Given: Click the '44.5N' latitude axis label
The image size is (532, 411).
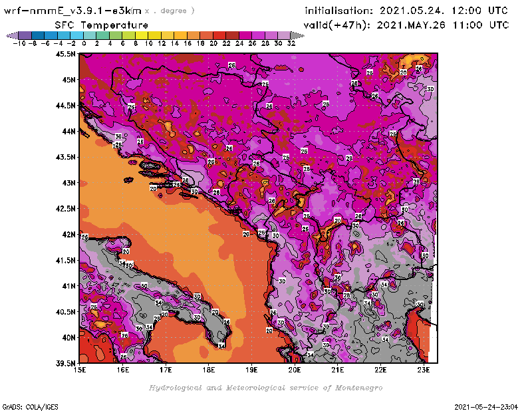Looking at the screenshot, I should pyautogui.click(x=65, y=106).
